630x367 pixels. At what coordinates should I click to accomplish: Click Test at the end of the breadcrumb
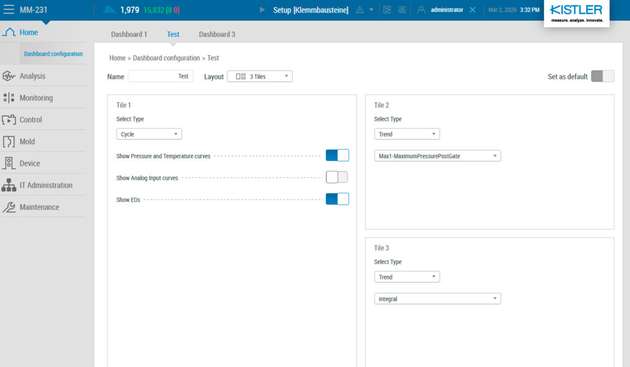(213, 58)
